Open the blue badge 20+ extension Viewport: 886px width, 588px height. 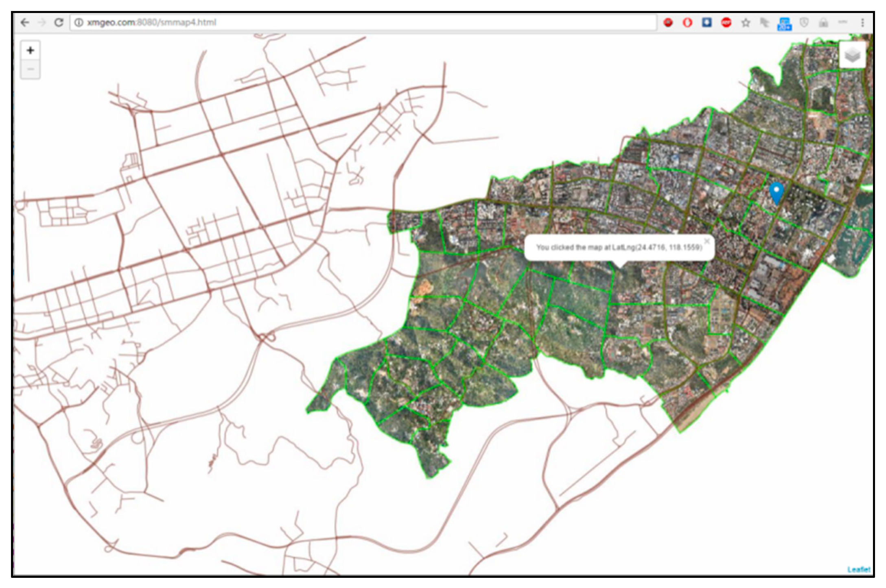[784, 24]
